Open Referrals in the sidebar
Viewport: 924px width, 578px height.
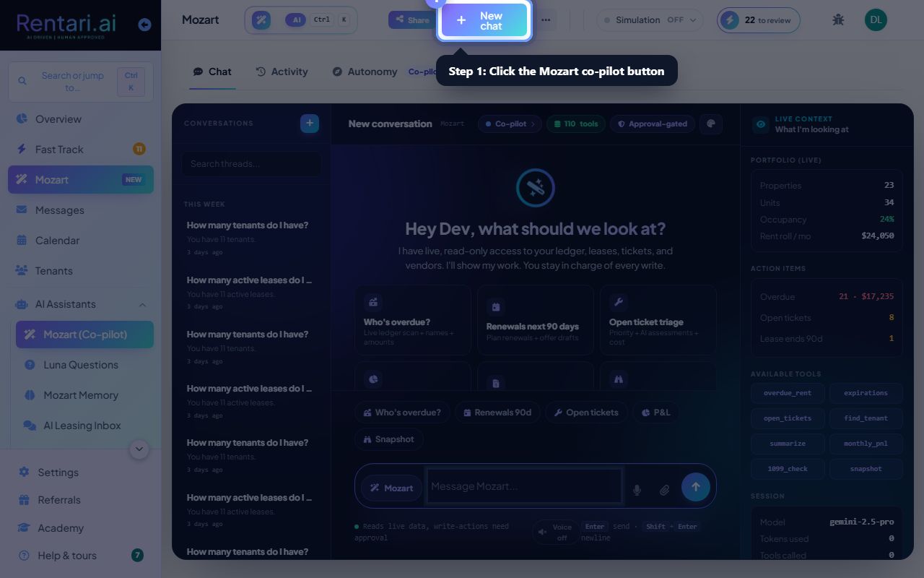[x=81, y=500]
